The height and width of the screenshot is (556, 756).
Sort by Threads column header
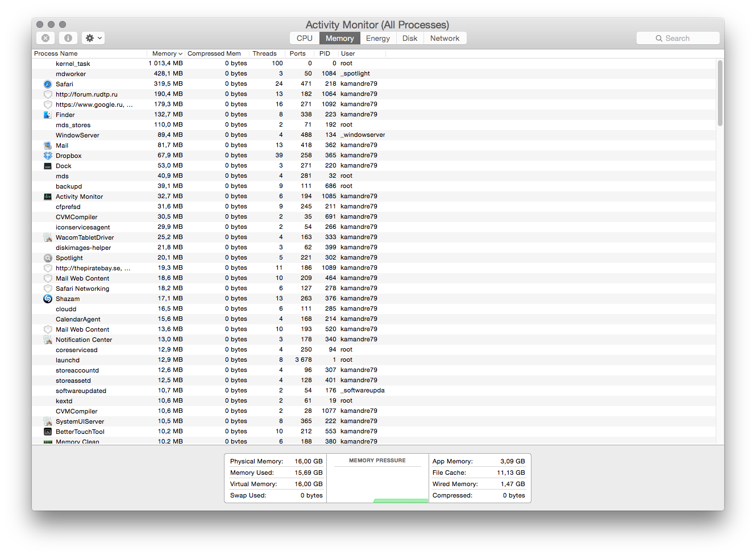point(267,53)
